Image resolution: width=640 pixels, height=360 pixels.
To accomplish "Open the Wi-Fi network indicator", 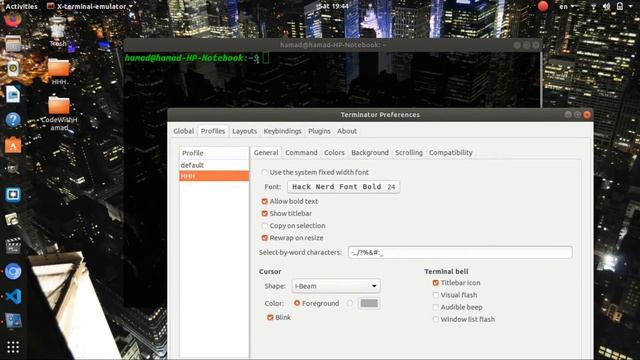I will pos(593,6).
